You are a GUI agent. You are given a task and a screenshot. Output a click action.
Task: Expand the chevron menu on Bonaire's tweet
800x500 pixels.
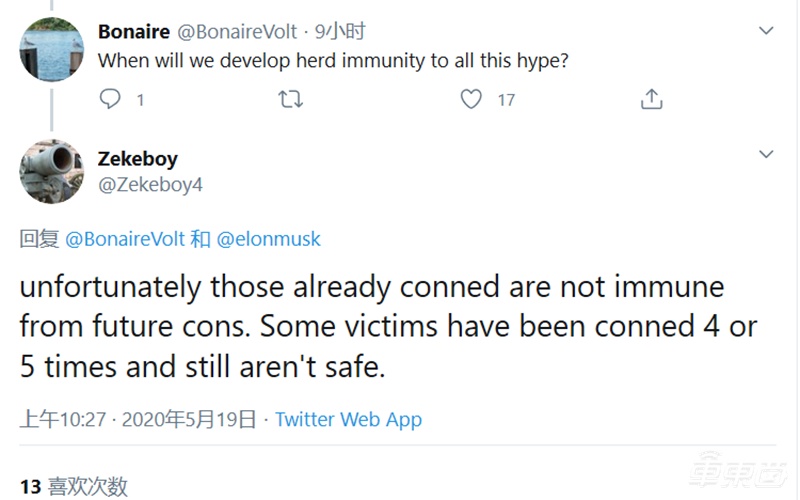pyautogui.click(x=766, y=31)
